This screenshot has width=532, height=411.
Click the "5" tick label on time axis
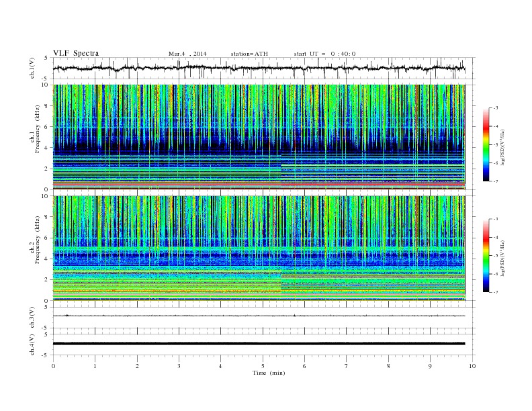point(263,366)
